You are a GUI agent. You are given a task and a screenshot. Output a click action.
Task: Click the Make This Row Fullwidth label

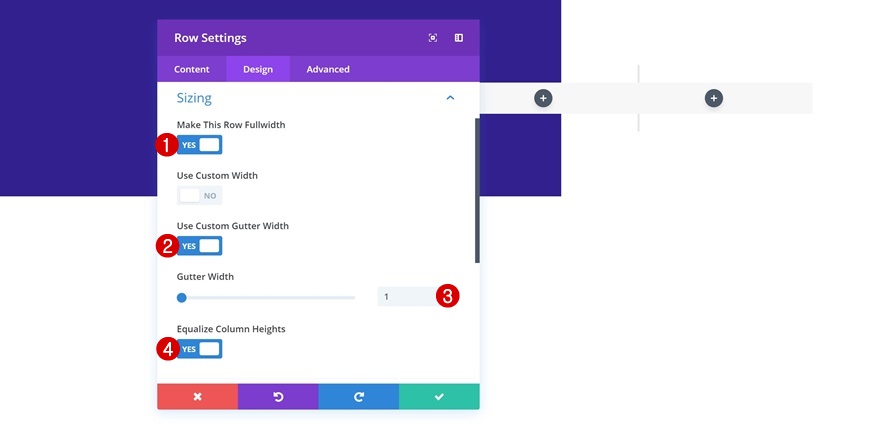231,125
